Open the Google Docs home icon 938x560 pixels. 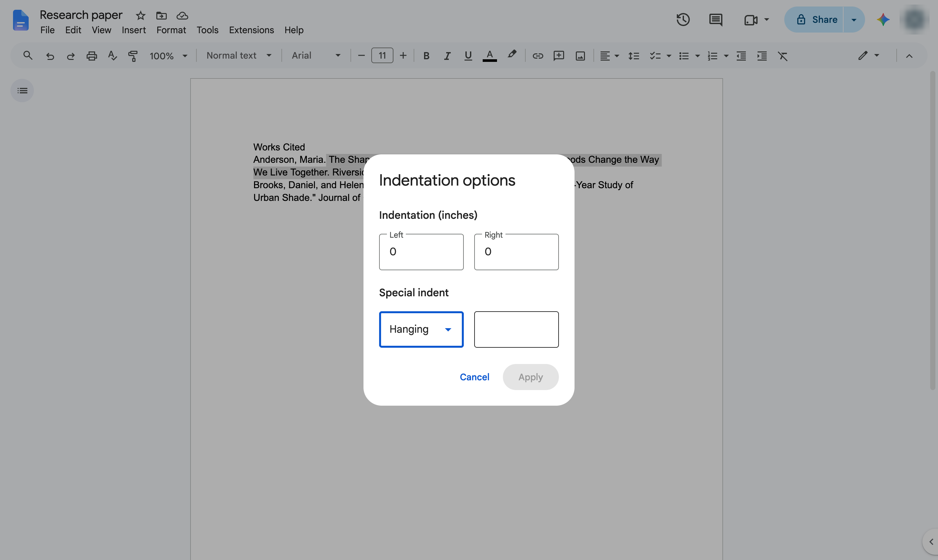coord(21,20)
